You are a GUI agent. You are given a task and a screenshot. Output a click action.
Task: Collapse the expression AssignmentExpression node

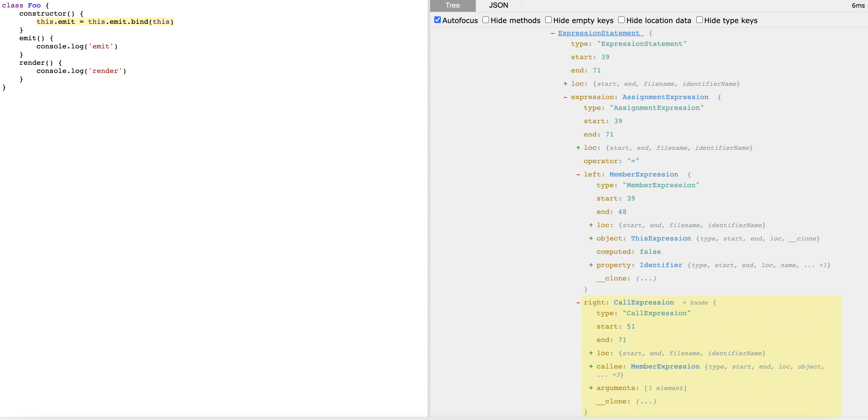[x=565, y=97]
